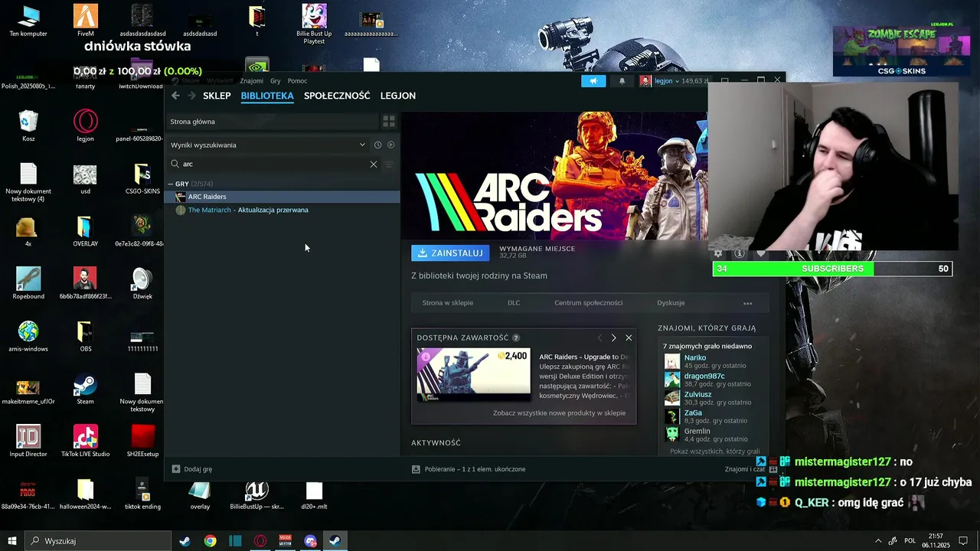
Task: Open the DLC link
Action: (x=514, y=303)
